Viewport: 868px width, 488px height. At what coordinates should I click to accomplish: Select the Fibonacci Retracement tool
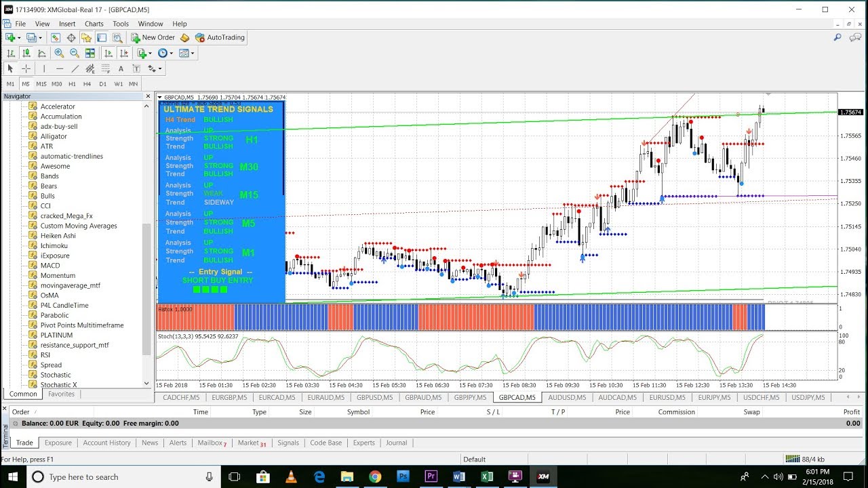[105, 68]
